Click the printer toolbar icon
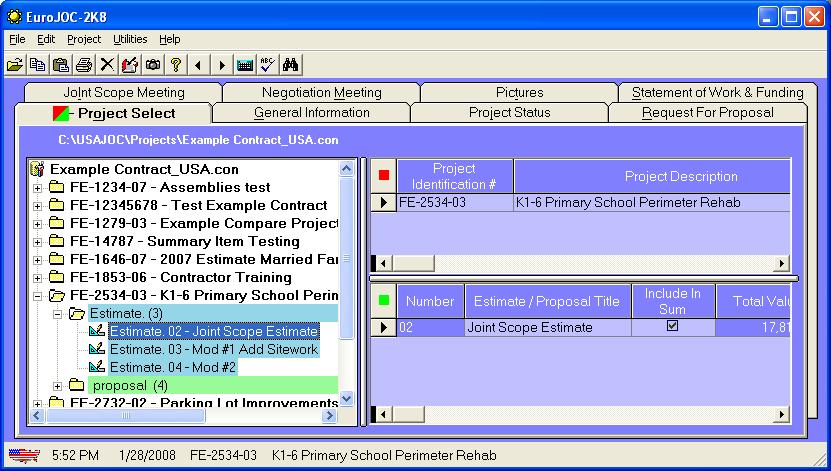 coord(84,65)
